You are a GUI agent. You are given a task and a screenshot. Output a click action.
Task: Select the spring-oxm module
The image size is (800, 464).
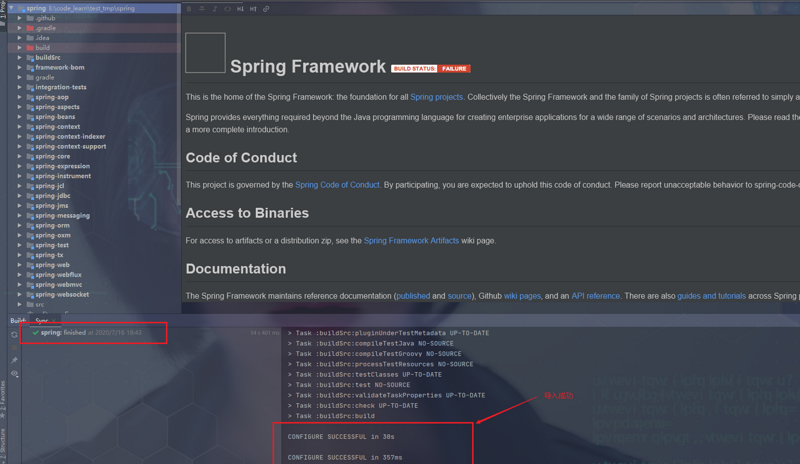click(53, 235)
